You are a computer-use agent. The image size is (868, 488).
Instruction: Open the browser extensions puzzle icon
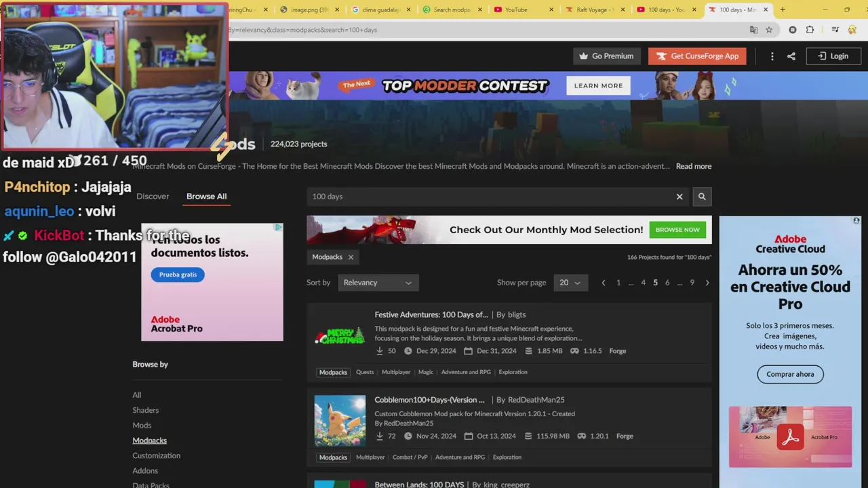(x=810, y=30)
